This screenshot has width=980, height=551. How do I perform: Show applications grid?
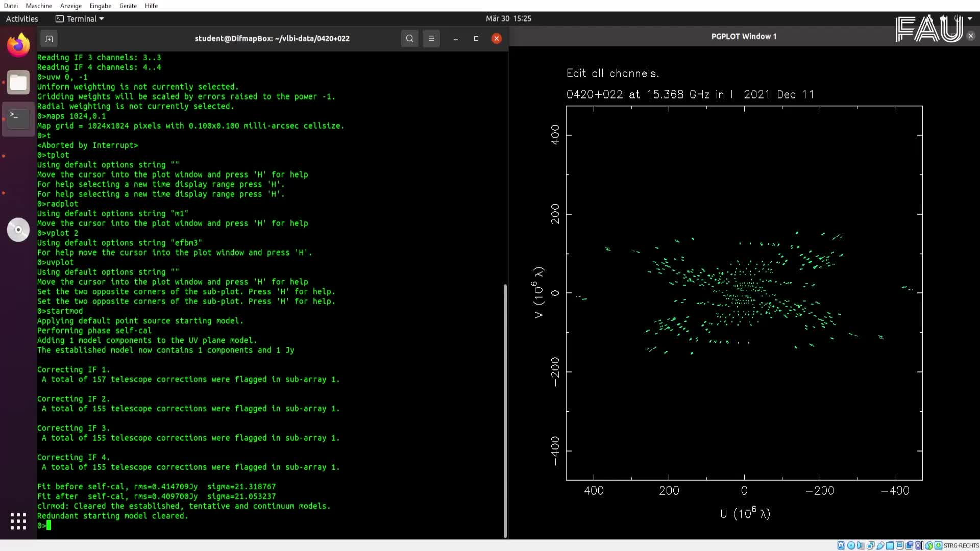[x=18, y=521]
